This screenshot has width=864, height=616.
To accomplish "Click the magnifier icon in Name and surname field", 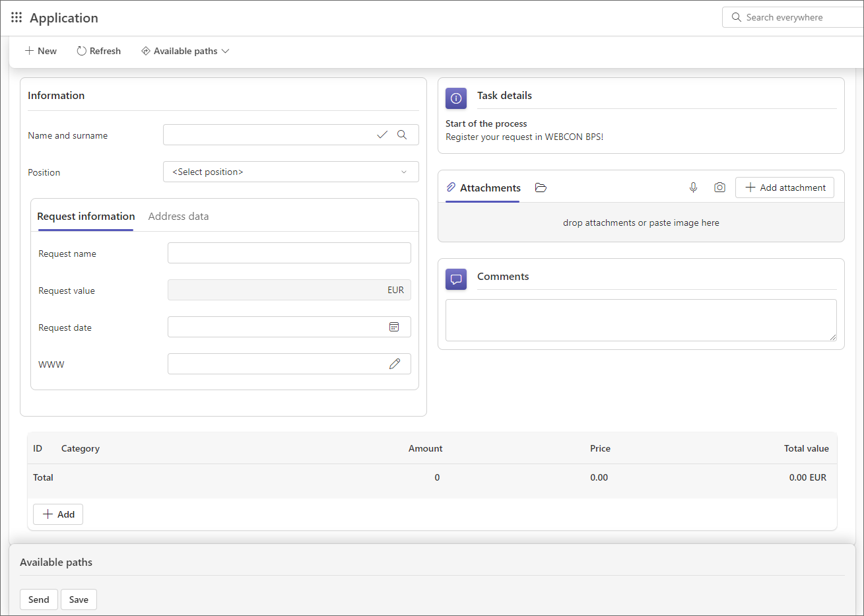I will tap(402, 135).
